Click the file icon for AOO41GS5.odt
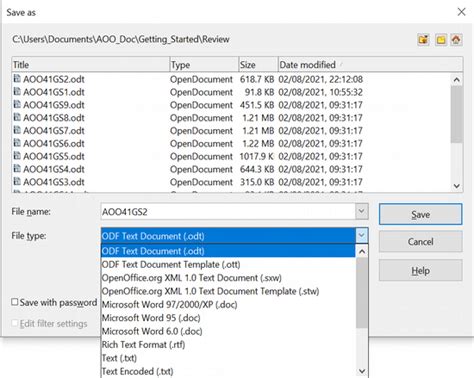Viewport: 474px width, 378px height. (x=17, y=156)
